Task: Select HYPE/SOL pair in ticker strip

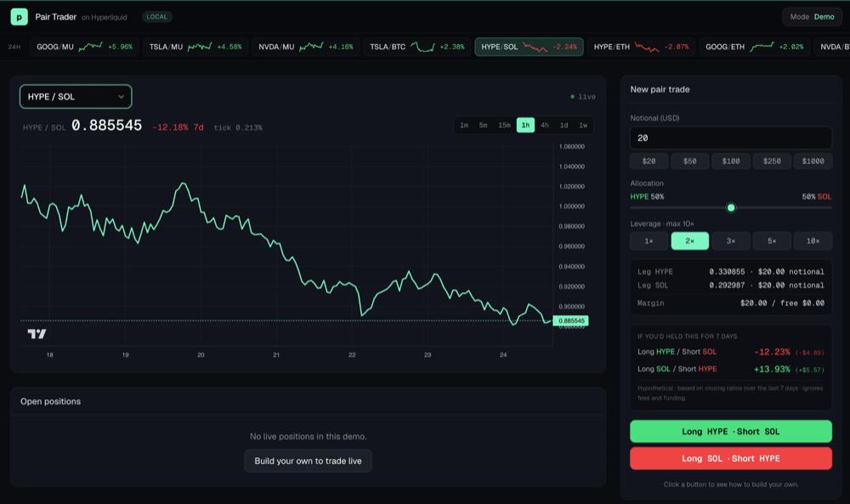Action: 529,47
